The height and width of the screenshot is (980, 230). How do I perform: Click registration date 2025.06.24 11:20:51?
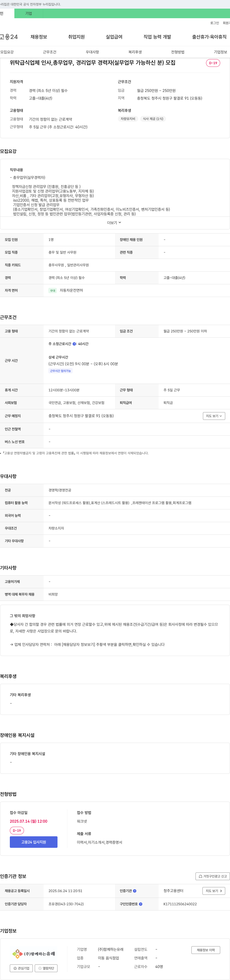coord(65,891)
